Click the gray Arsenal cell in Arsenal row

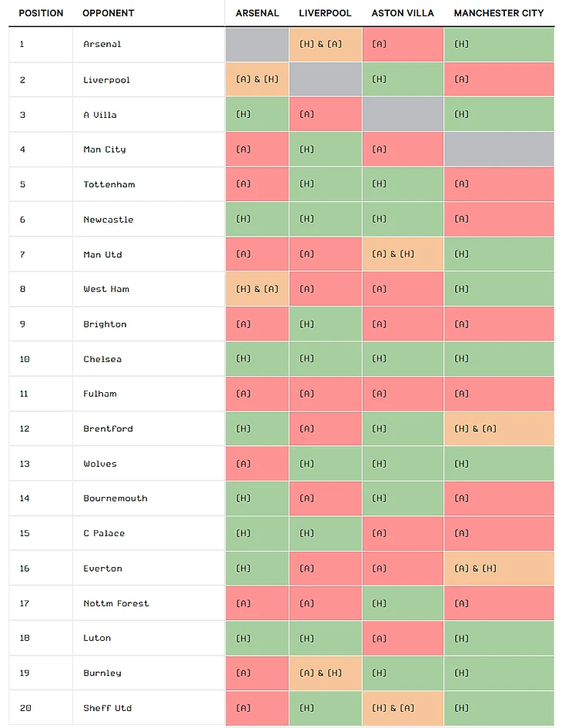click(257, 45)
